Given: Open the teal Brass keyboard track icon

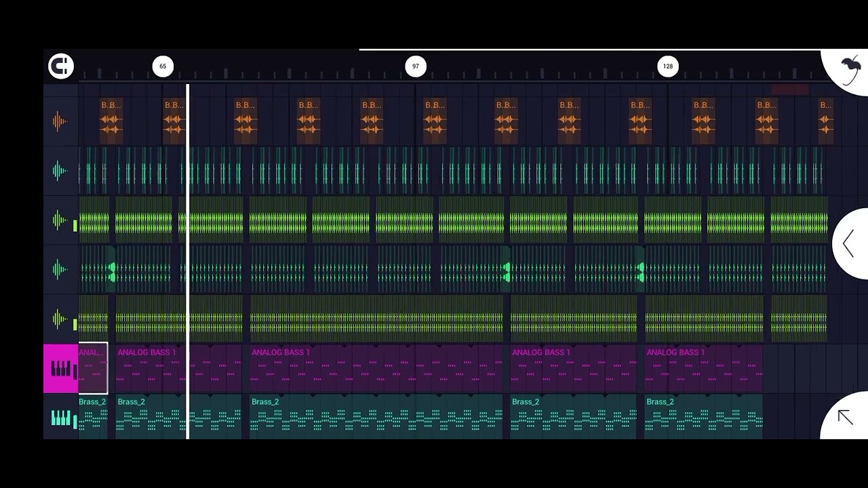Looking at the screenshot, I should (x=61, y=418).
